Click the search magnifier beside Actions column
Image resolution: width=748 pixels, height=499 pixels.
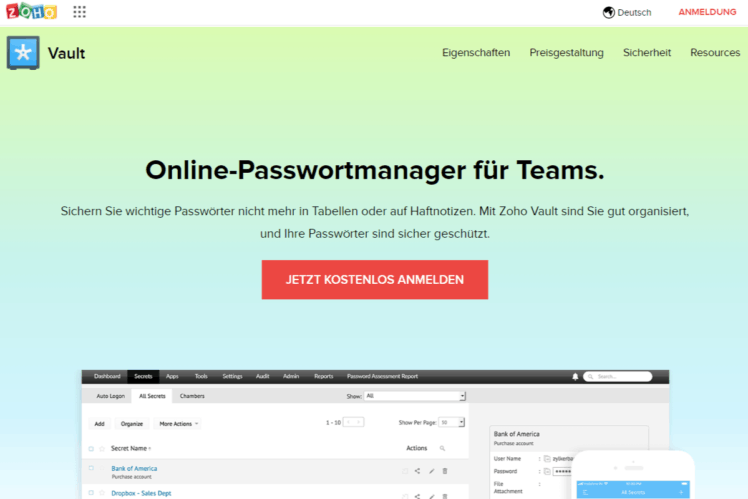click(x=442, y=448)
